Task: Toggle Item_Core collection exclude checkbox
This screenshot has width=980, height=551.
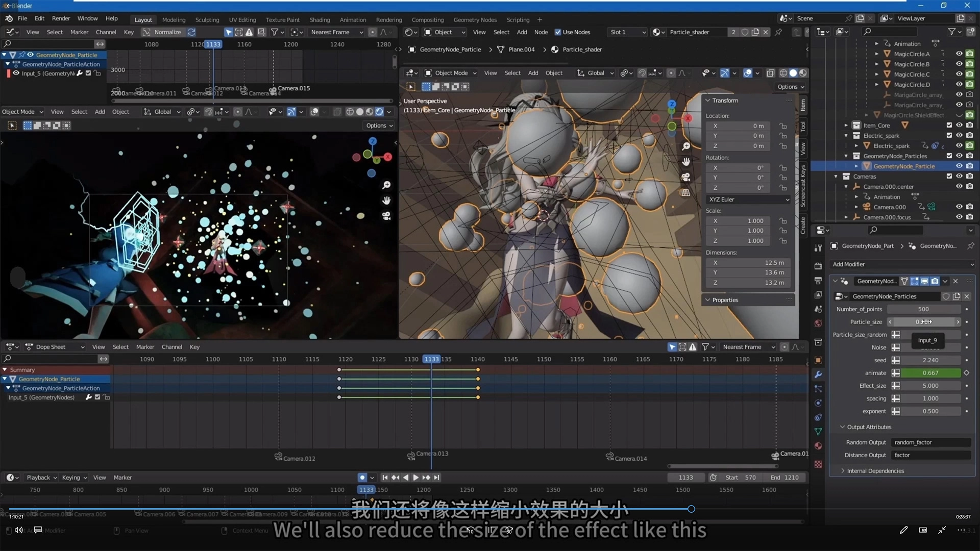Action: click(x=949, y=125)
